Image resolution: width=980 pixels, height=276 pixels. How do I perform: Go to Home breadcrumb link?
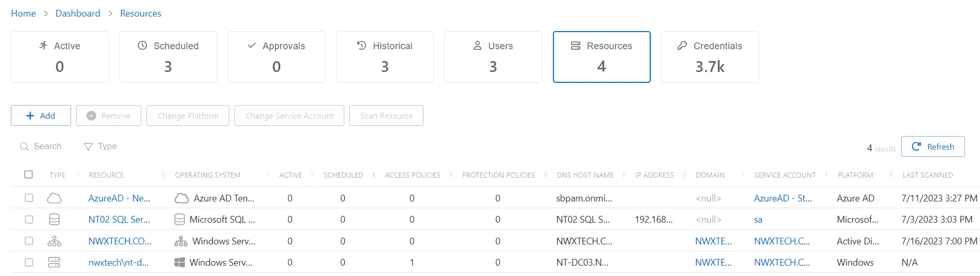click(x=23, y=13)
